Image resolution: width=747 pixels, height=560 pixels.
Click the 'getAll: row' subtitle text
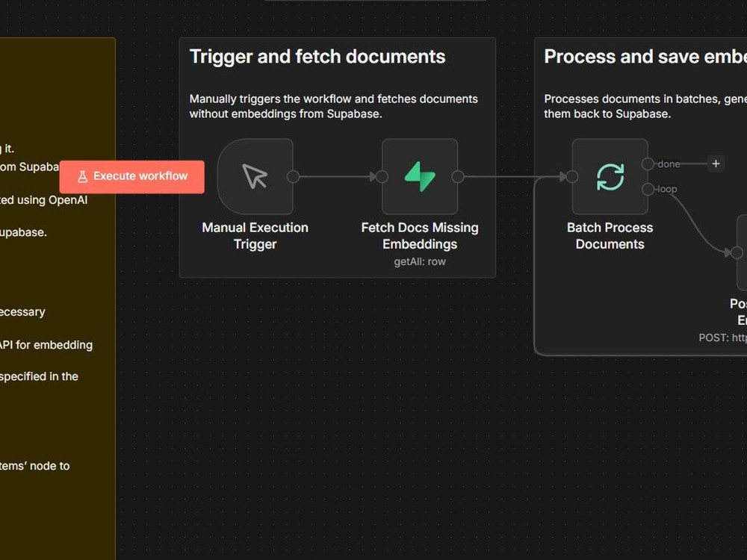click(420, 261)
